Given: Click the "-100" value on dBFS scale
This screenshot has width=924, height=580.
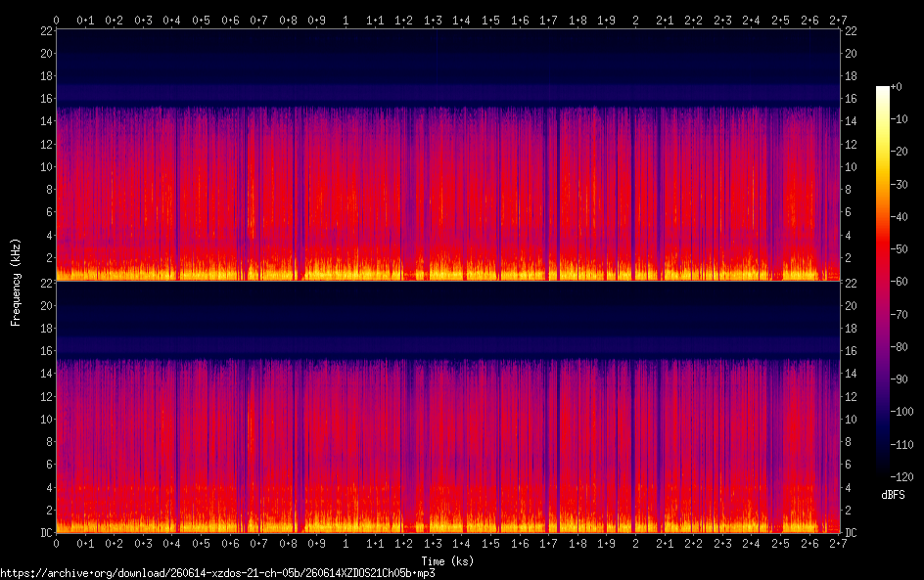Looking at the screenshot, I should pos(901,412).
